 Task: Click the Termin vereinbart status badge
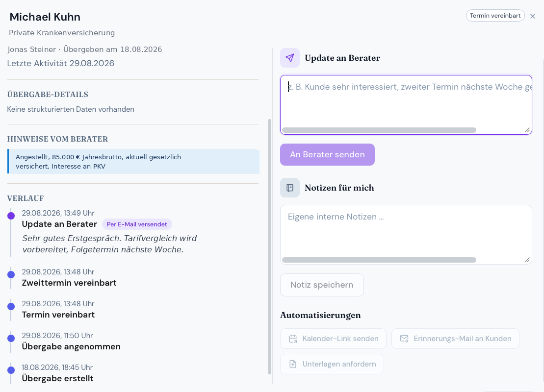[x=495, y=16]
